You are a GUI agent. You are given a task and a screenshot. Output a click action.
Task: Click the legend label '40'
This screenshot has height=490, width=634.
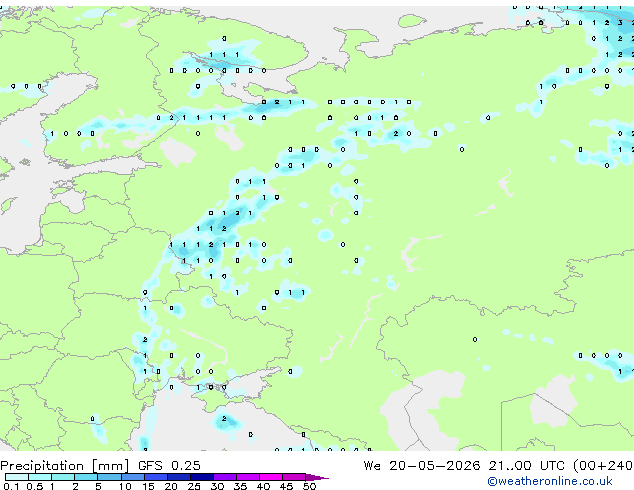point(263,486)
